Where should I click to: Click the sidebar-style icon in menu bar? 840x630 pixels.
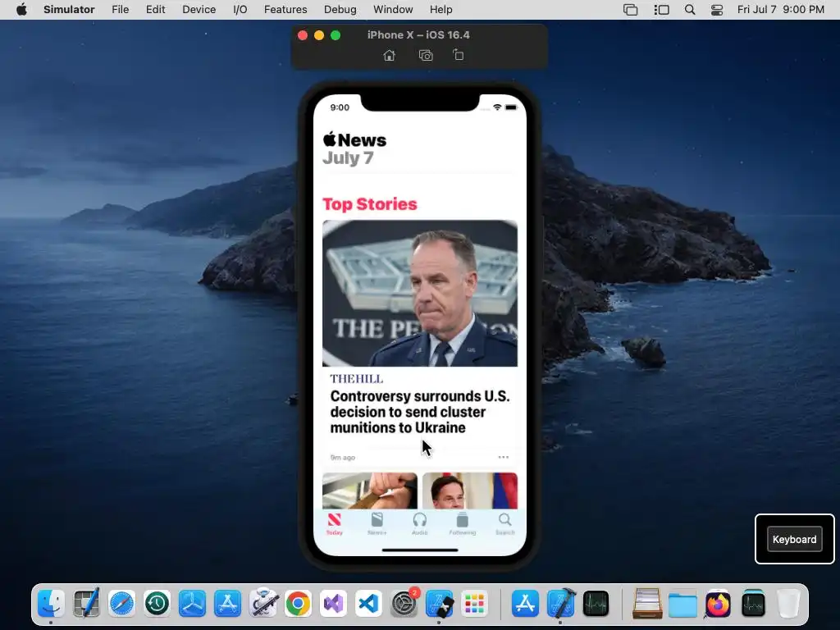[662, 10]
